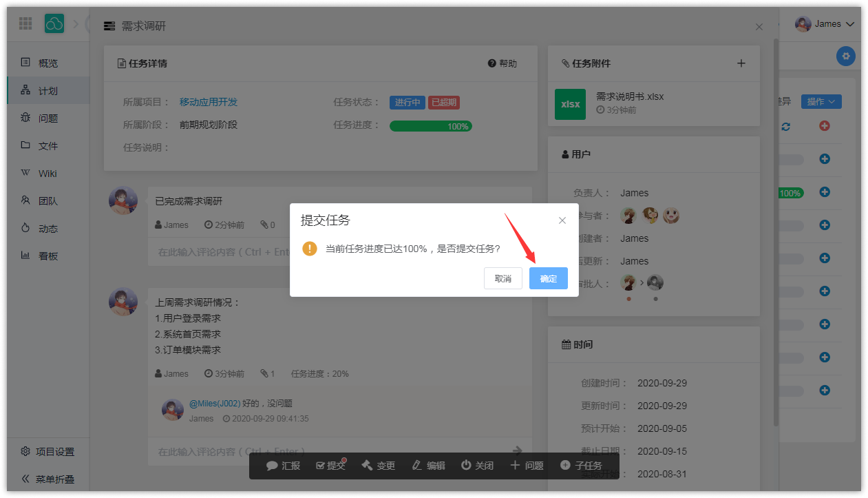Click the 创建时间 value 2020-09-29
Screen dimensions: 868x498
(x=662, y=383)
